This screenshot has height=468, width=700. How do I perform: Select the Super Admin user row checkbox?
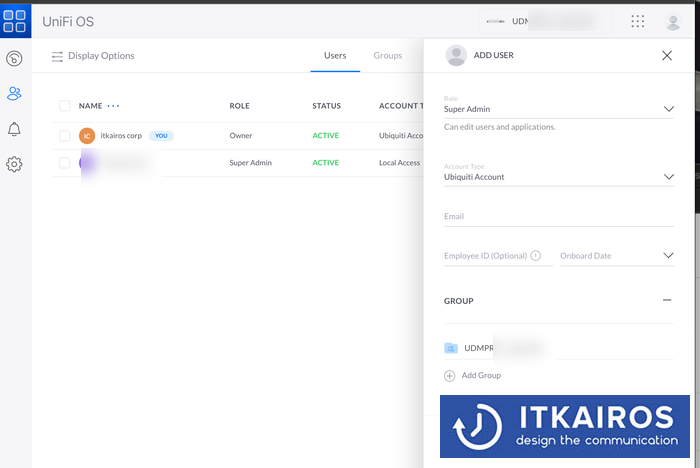click(65, 163)
